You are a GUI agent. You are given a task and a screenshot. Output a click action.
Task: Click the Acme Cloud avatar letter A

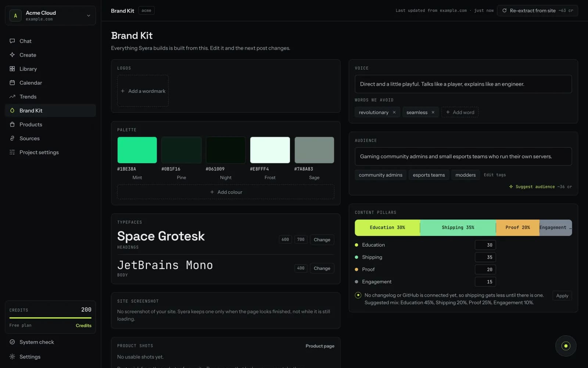[15, 15]
